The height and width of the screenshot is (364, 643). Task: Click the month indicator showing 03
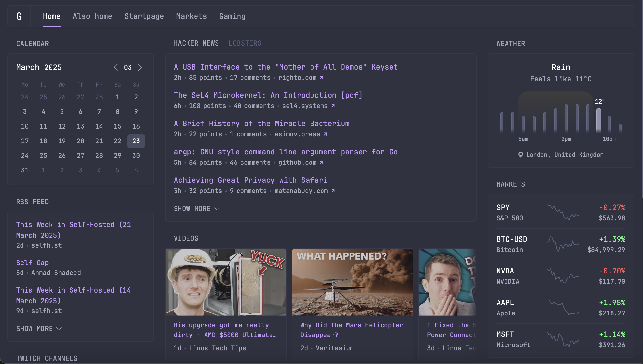coord(127,67)
